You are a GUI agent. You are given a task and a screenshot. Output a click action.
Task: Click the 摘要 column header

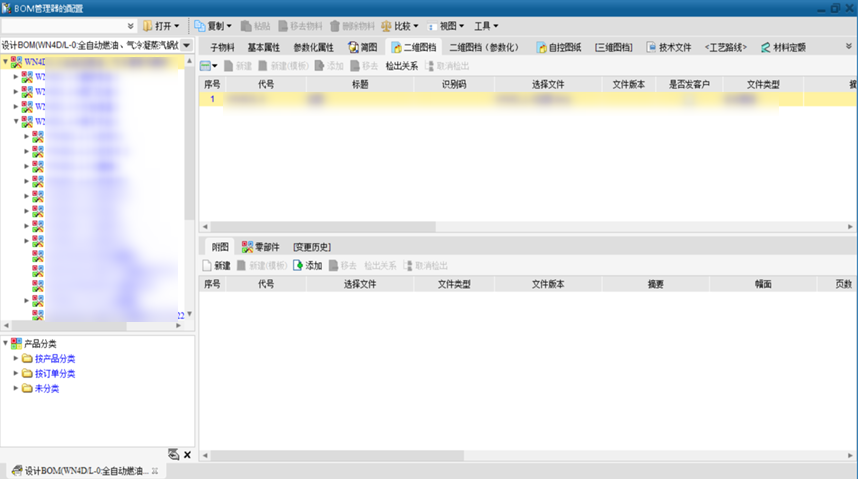click(x=656, y=284)
